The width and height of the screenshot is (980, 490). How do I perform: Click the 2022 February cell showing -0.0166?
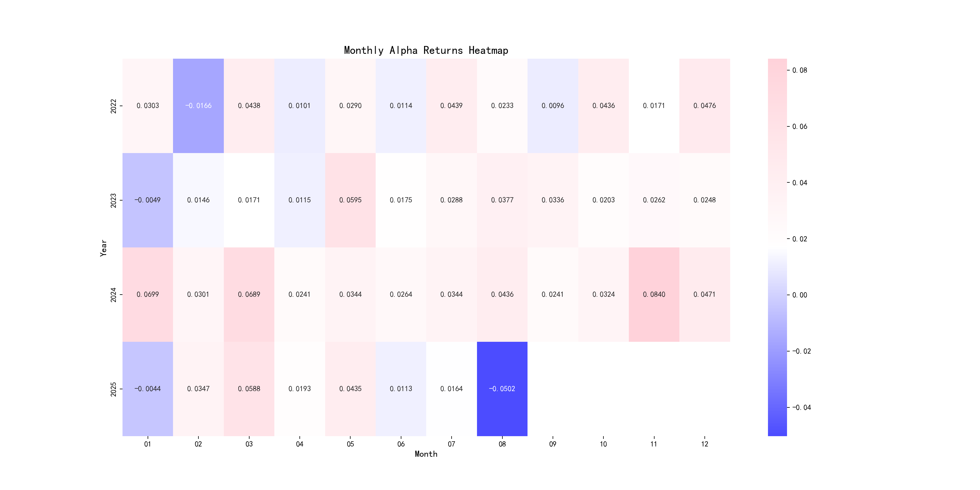pos(198,106)
